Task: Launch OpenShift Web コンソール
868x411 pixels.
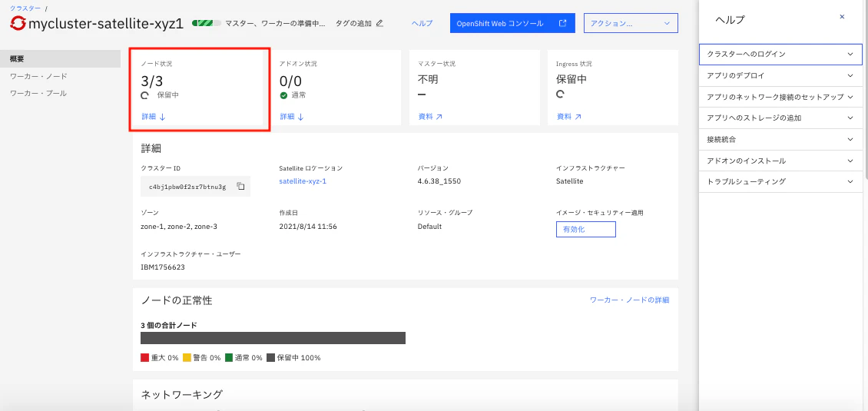Action: click(x=512, y=23)
